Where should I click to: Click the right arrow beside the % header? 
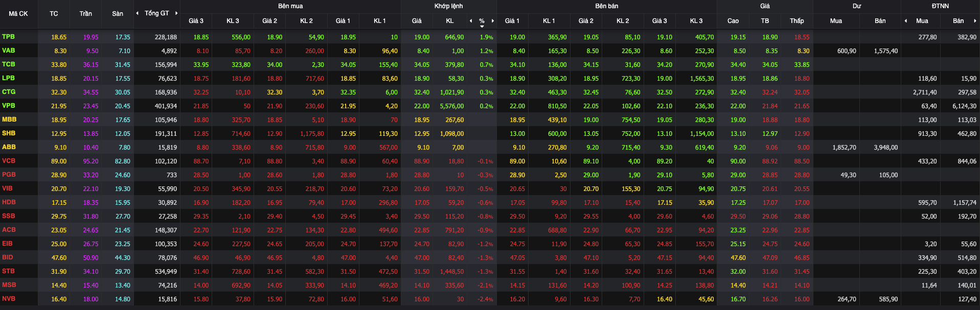tap(493, 21)
